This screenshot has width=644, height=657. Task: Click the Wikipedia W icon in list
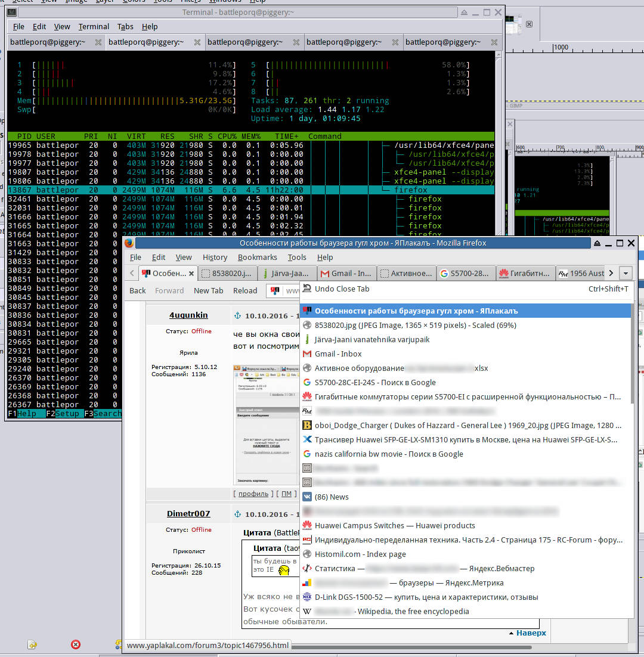(307, 611)
